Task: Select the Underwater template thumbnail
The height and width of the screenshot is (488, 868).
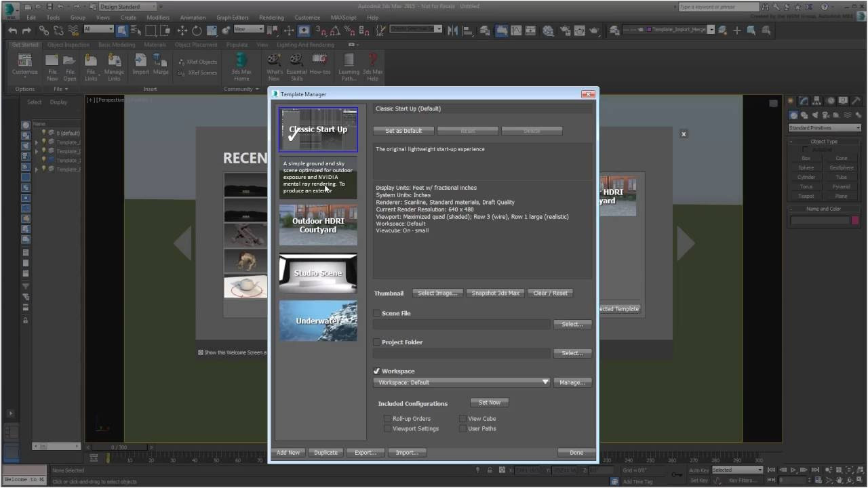Action: point(318,321)
